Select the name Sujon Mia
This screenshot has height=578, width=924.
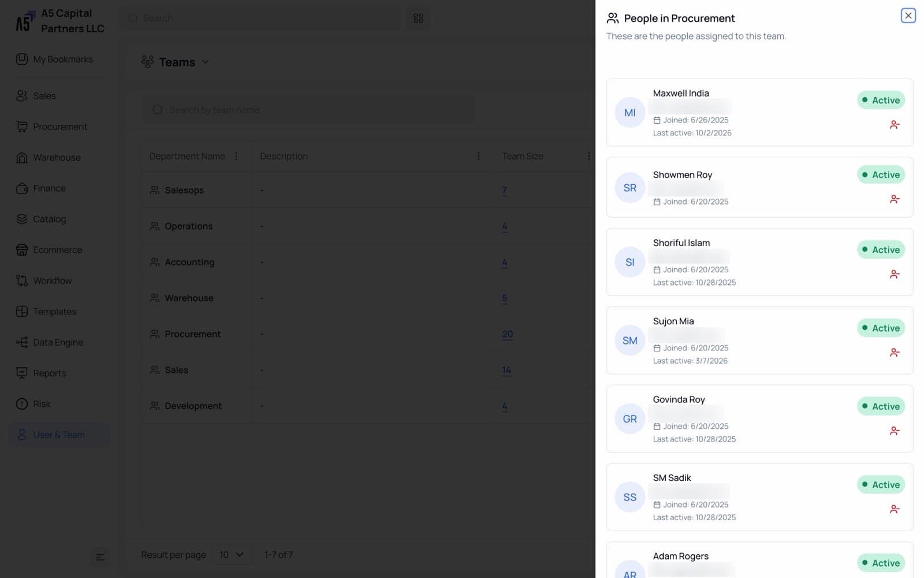point(673,321)
